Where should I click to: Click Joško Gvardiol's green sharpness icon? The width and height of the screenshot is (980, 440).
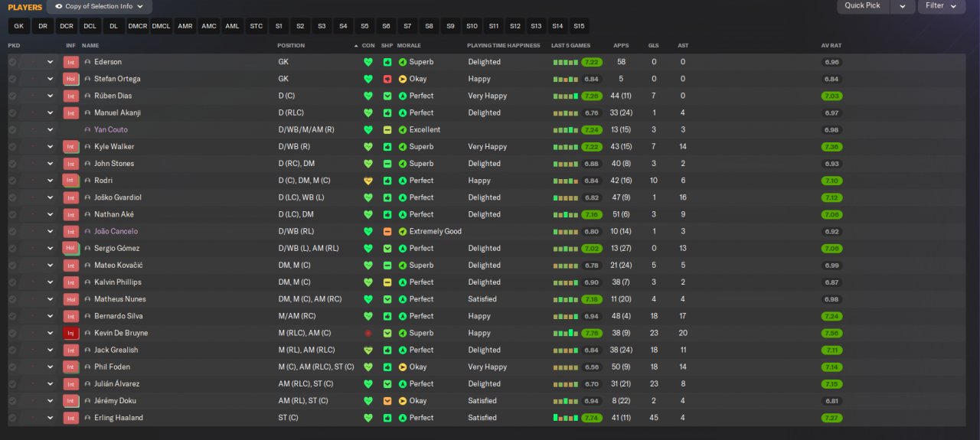click(x=387, y=197)
